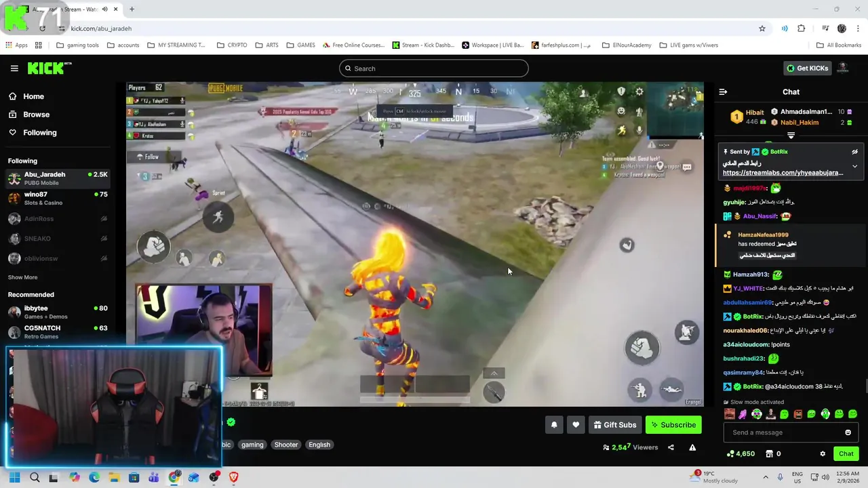Open the Streamlabs link in pinned message
The image size is (868, 488).
783,173
